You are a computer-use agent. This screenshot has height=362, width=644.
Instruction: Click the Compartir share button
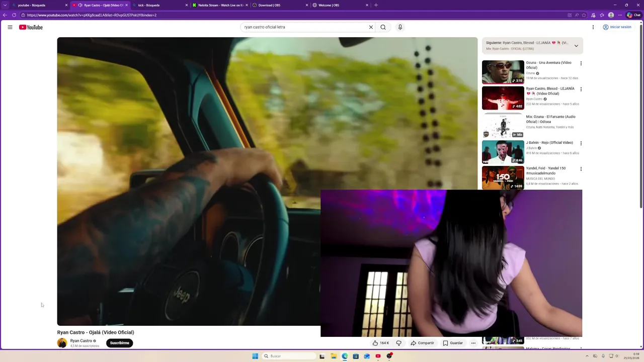click(422, 343)
